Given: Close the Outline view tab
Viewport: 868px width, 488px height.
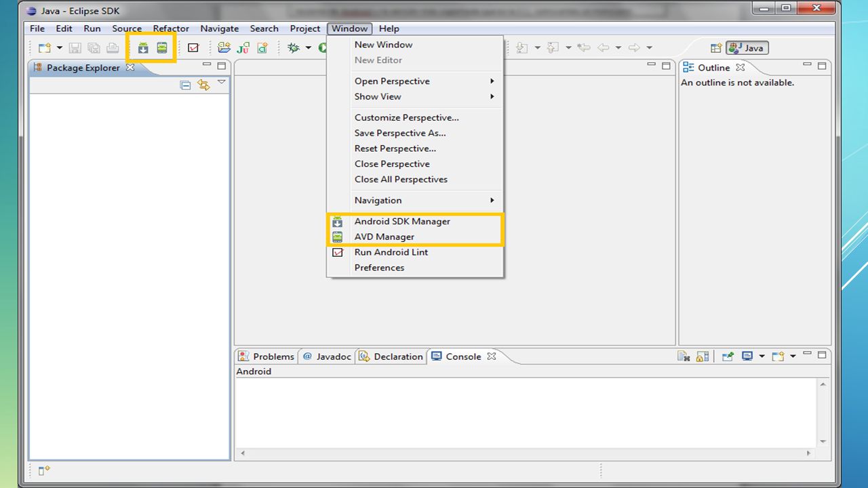Looking at the screenshot, I should click(741, 67).
